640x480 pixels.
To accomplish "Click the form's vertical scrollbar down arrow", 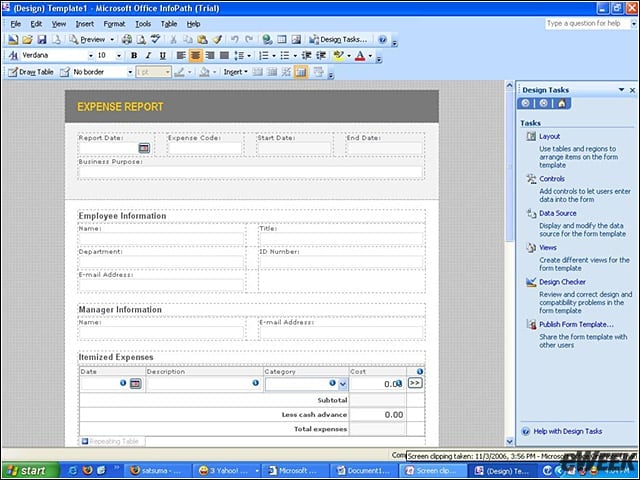I will click(x=509, y=441).
